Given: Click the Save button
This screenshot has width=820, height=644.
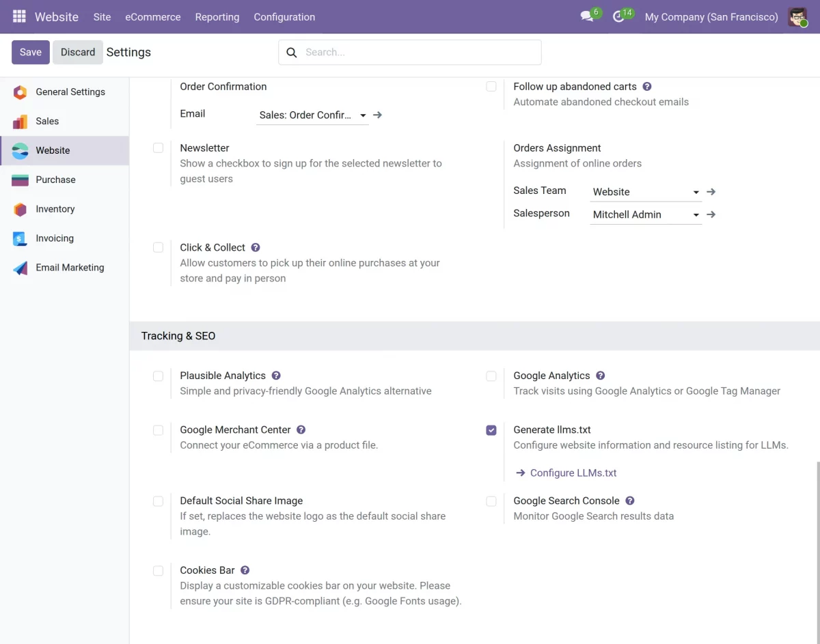Looking at the screenshot, I should [31, 52].
